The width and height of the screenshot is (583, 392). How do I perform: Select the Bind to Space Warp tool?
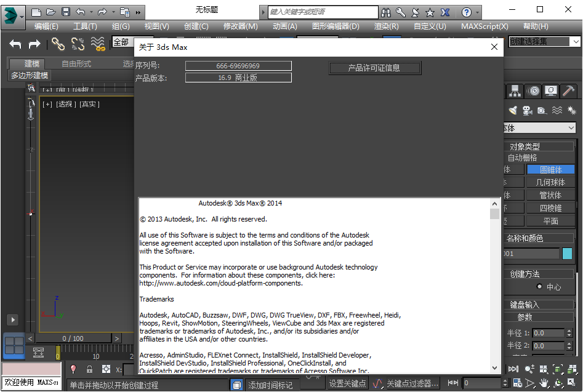[98, 44]
